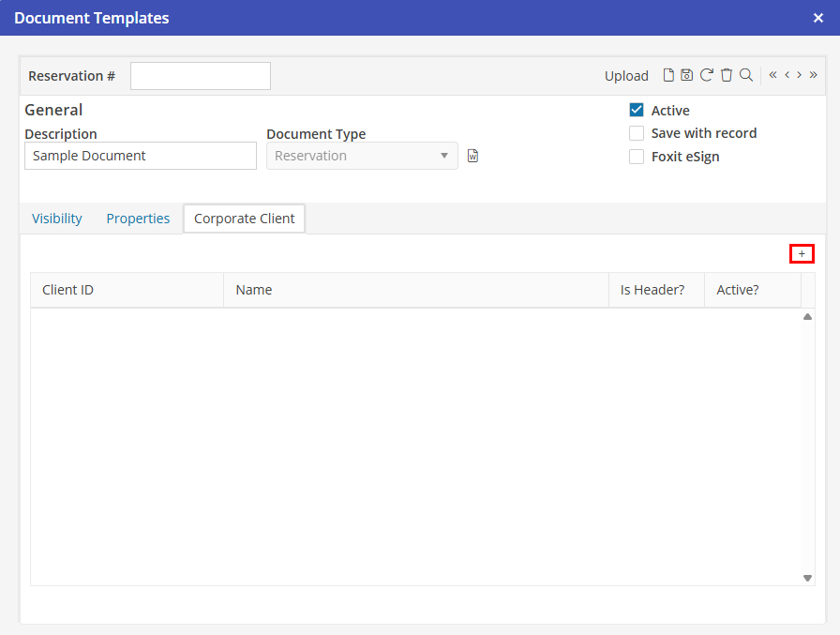The height and width of the screenshot is (635, 840).
Task: Go to the previous record
Action: pos(787,76)
